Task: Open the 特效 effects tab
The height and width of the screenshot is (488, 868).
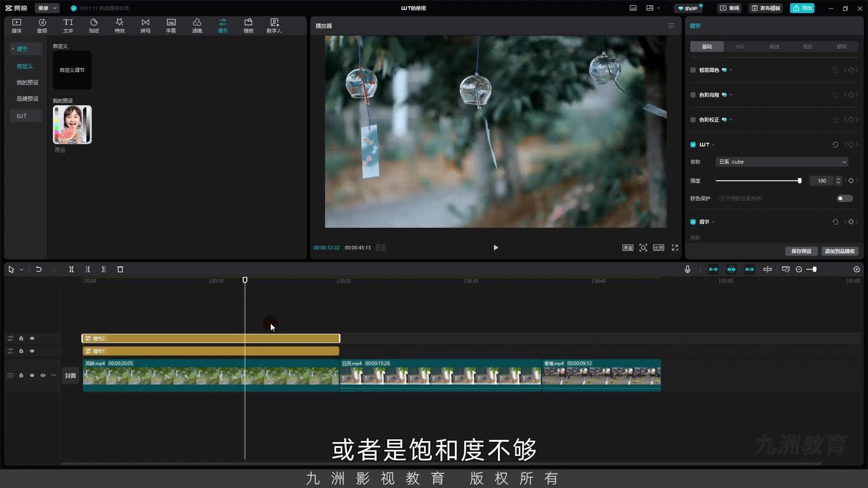Action: click(x=120, y=26)
